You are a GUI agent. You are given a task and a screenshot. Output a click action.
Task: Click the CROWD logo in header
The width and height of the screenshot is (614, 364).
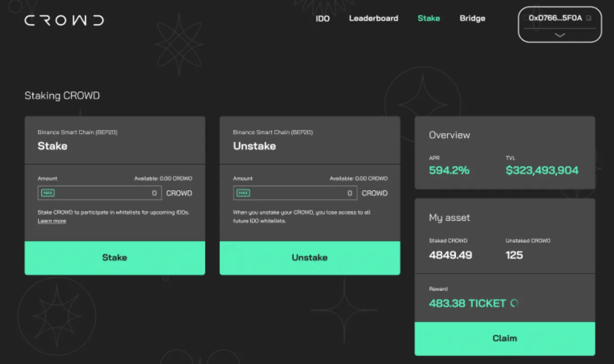[x=64, y=20]
